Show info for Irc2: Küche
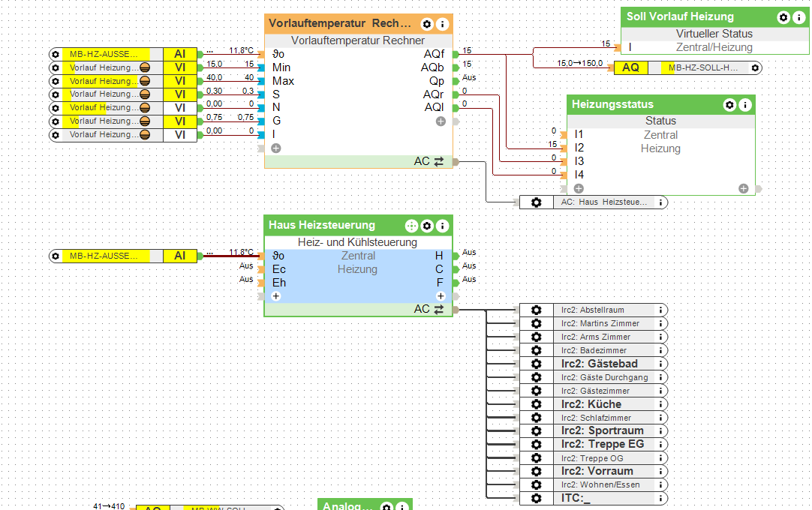Image resolution: width=812 pixels, height=510 pixels. (661, 403)
